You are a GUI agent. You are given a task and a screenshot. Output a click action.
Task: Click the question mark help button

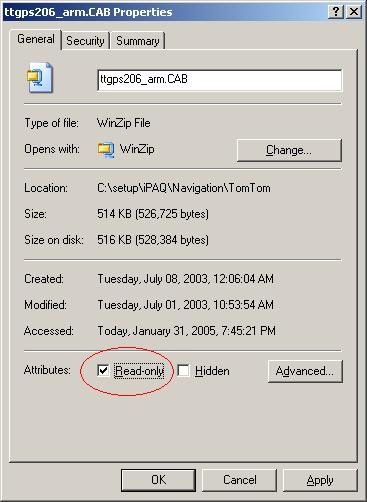(x=336, y=12)
